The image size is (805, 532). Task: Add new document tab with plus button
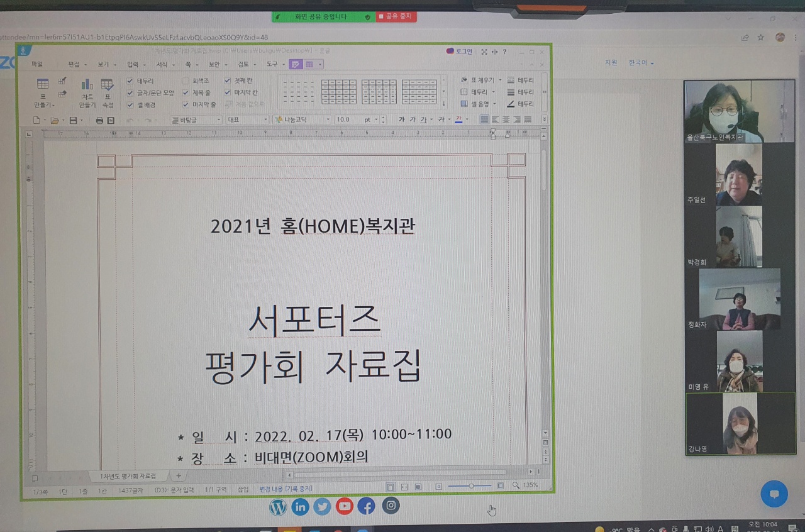pos(178,476)
